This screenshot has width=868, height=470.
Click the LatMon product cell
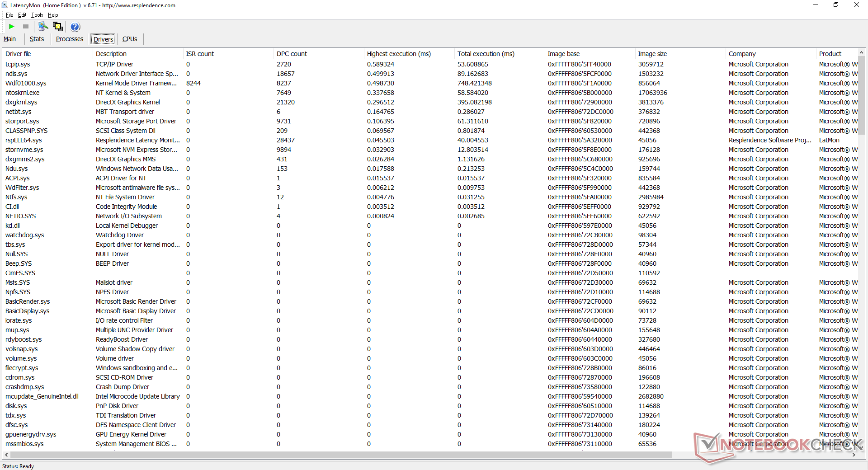(829, 140)
